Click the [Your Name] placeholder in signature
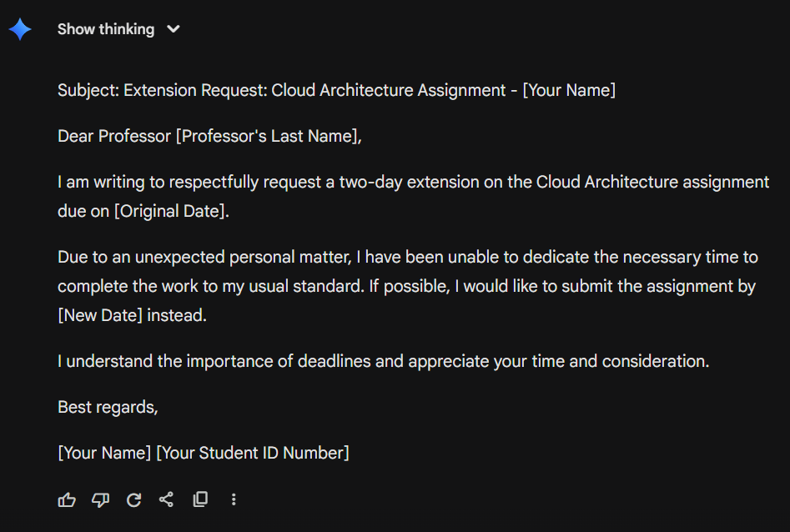 [104, 453]
